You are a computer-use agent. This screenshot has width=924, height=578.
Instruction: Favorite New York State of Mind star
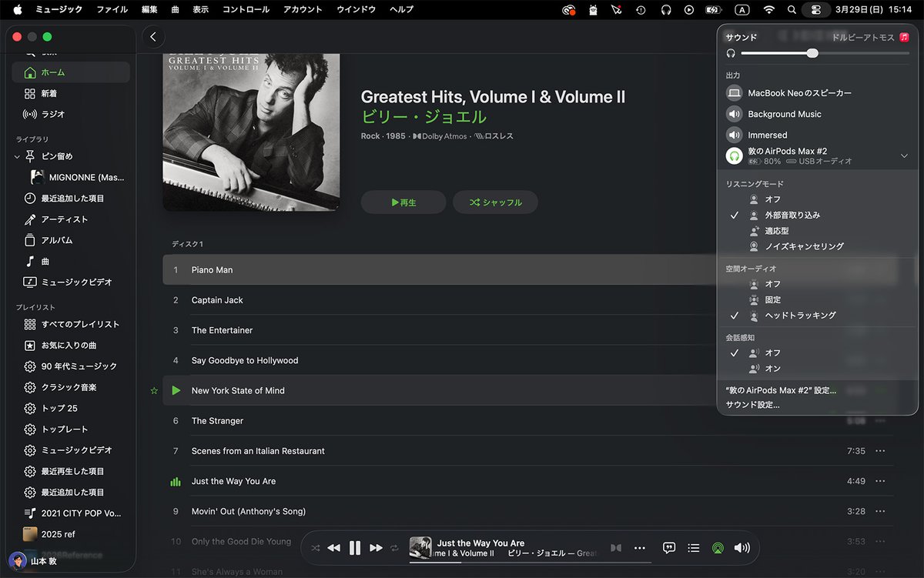click(154, 391)
